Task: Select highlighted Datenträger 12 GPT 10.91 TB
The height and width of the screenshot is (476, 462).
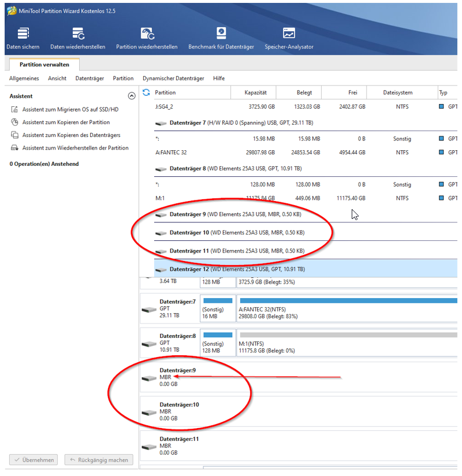Action: point(305,269)
